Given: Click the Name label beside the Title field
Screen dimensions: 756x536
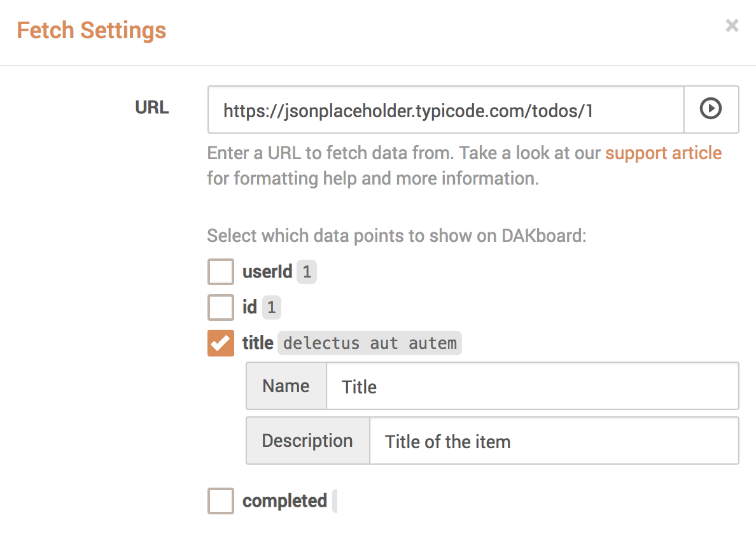Looking at the screenshot, I should [x=286, y=386].
